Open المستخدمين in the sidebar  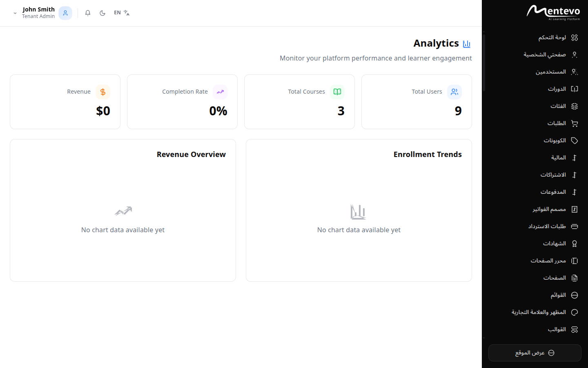click(x=551, y=72)
